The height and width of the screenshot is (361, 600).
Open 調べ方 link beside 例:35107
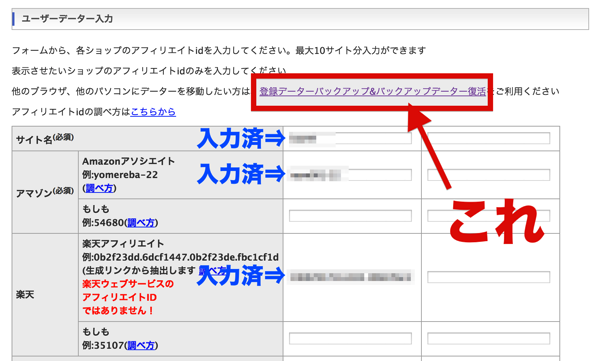141,345
